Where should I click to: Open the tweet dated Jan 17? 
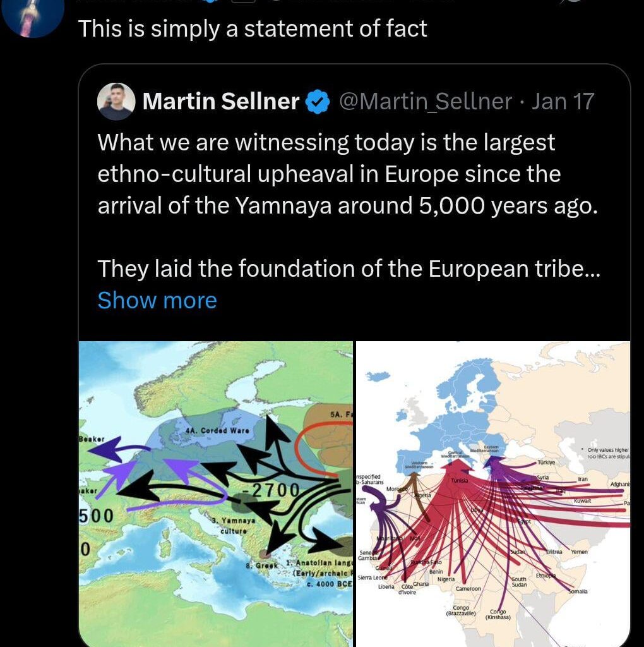click(x=562, y=101)
